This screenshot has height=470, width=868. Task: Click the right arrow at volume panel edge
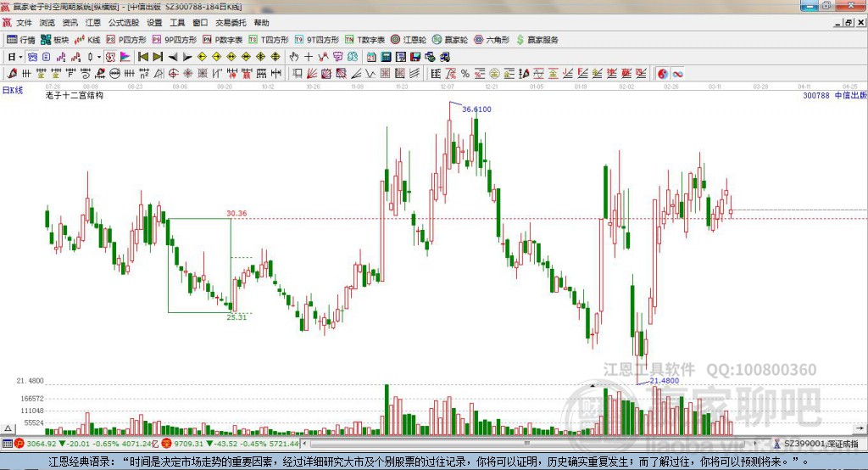pos(860,428)
